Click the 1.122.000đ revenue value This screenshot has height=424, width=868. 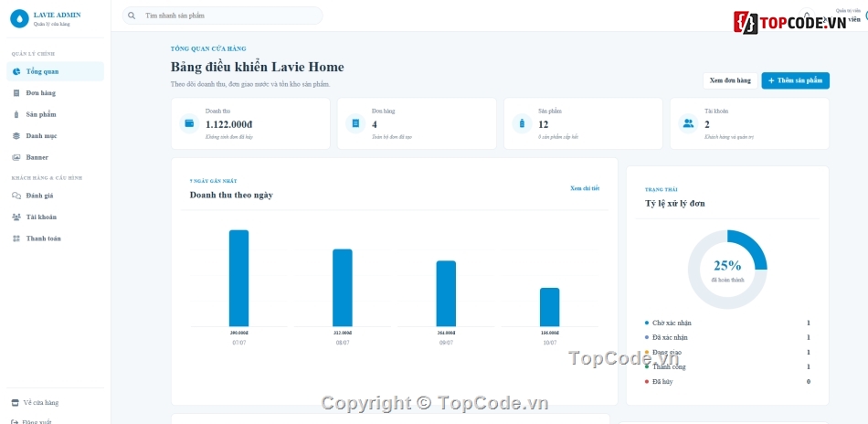(229, 124)
